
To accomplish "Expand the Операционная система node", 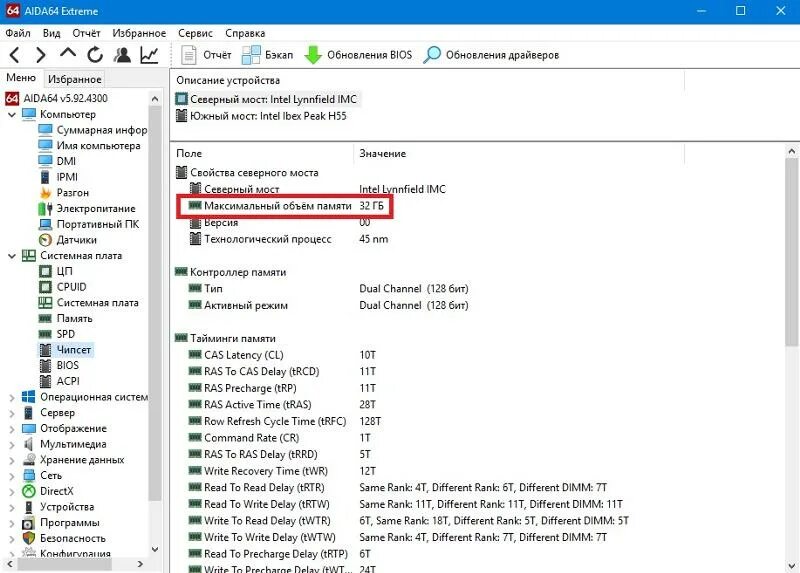I will [x=12, y=397].
